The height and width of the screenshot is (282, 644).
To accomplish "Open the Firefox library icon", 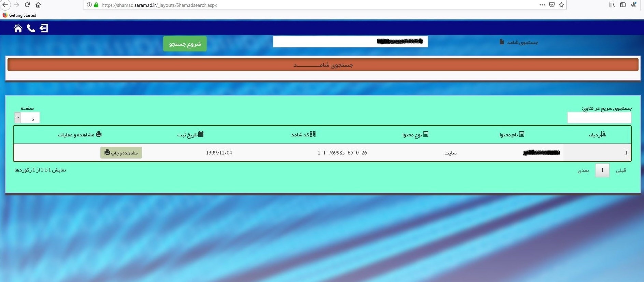I will (612, 5).
